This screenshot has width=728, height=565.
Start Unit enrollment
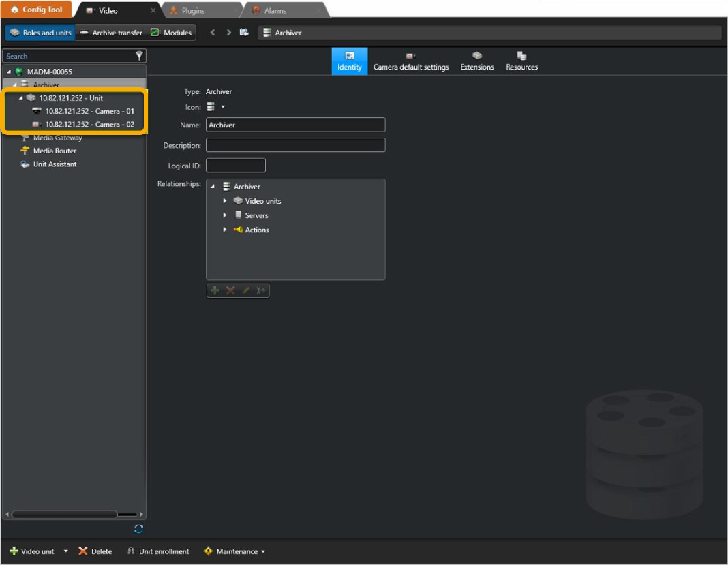[158, 551]
